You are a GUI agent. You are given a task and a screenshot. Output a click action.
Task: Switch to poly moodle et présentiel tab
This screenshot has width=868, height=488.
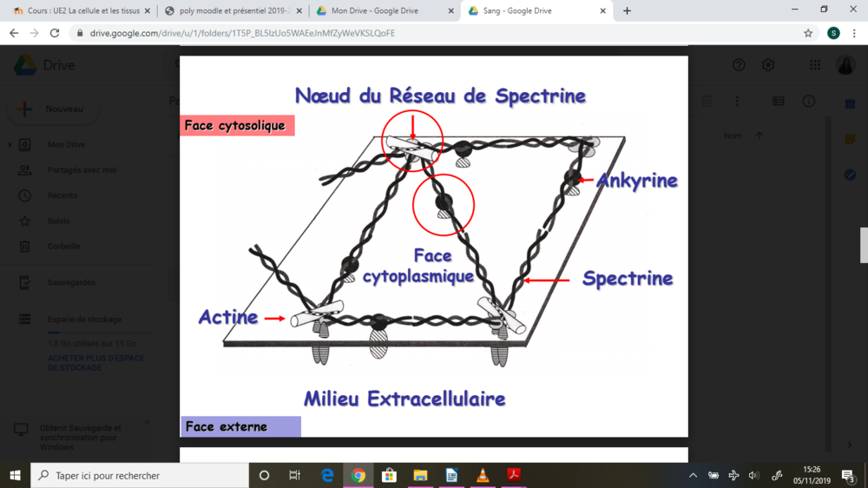(233, 10)
